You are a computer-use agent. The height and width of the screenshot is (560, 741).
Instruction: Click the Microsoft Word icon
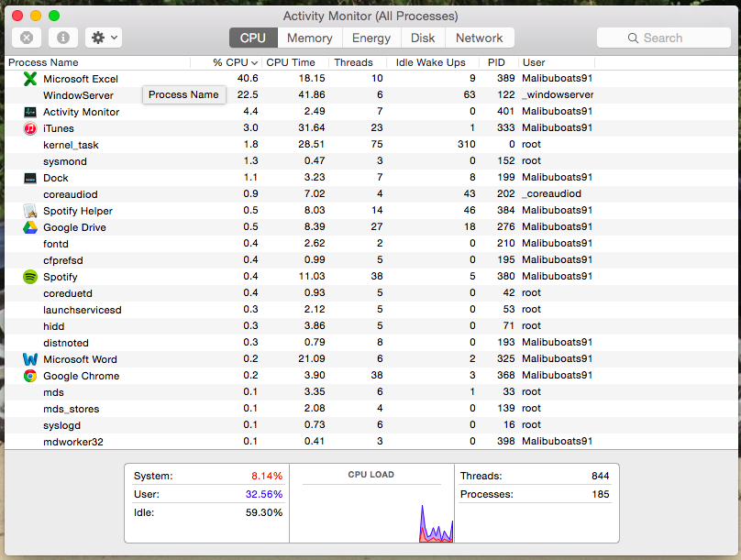pos(30,359)
